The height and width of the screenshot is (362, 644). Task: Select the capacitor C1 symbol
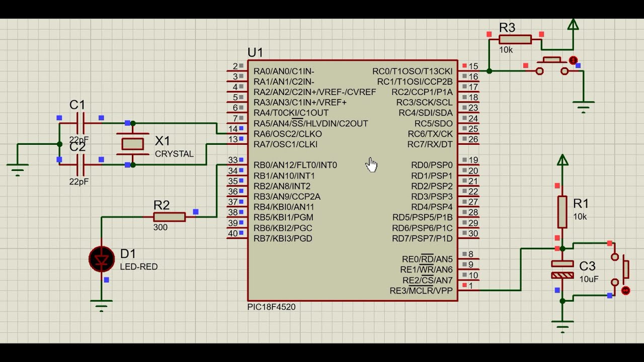coord(80,123)
